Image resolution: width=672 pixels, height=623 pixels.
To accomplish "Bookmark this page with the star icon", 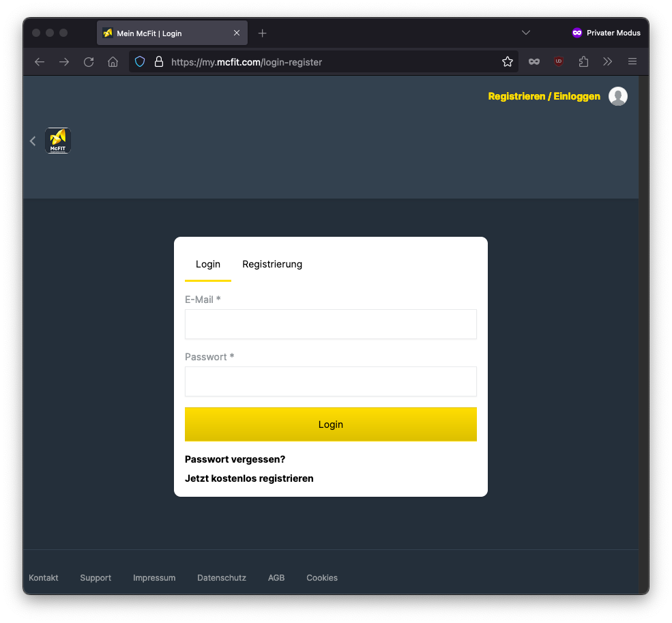I will 508,61.
